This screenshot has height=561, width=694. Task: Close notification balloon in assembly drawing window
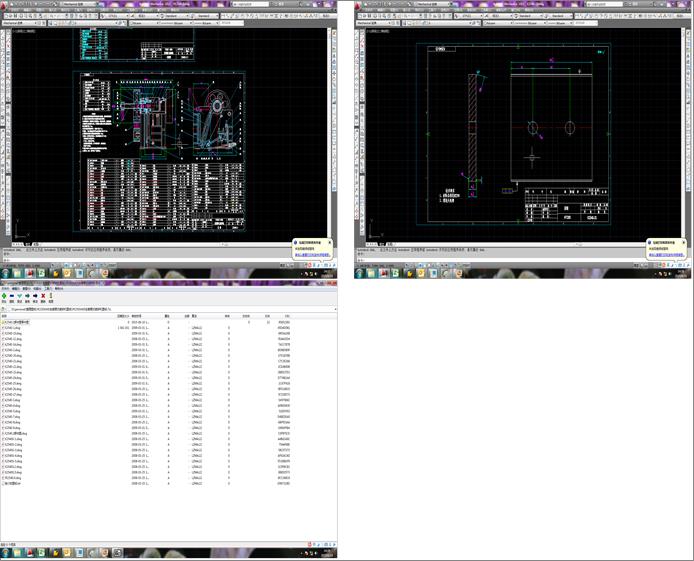click(329, 242)
